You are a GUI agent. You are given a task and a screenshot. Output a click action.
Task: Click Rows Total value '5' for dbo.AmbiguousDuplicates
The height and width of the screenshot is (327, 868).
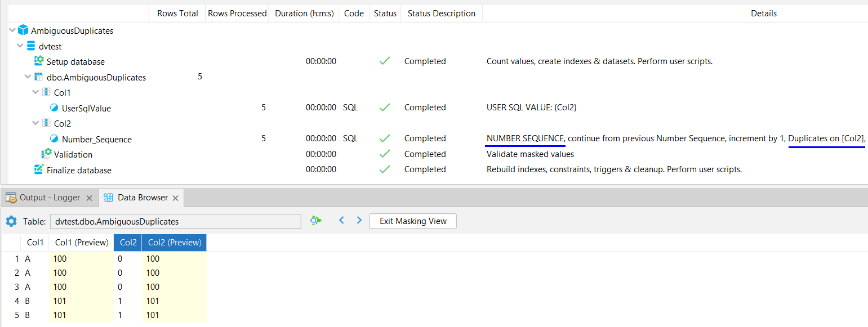(x=200, y=77)
